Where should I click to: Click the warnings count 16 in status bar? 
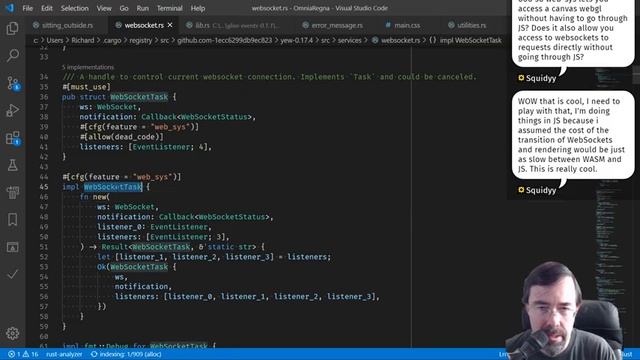coord(31,354)
